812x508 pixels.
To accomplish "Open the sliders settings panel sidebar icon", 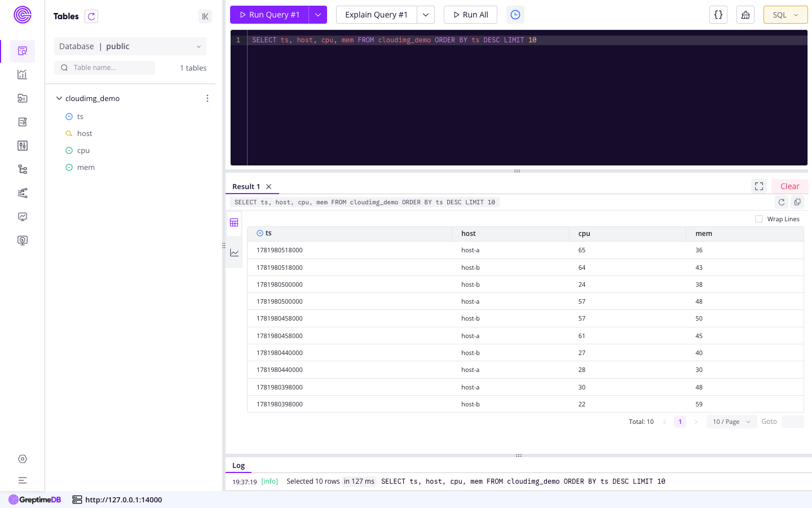I will click(23, 146).
